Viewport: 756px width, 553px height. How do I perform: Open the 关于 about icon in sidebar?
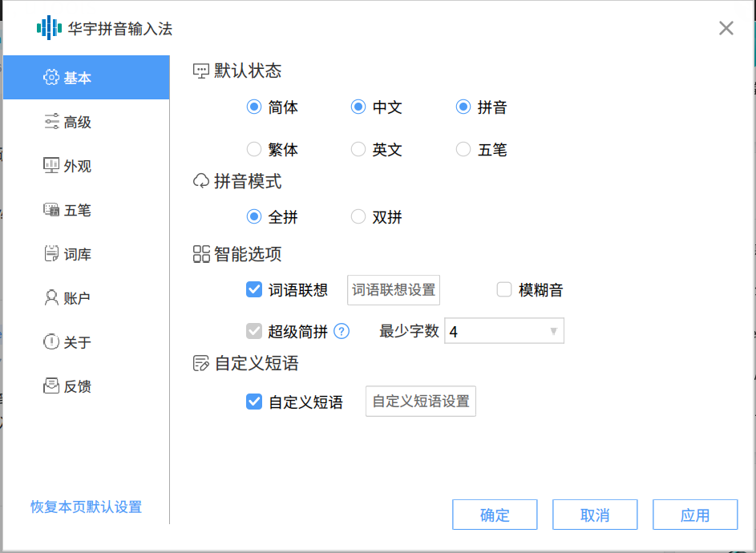pos(51,341)
